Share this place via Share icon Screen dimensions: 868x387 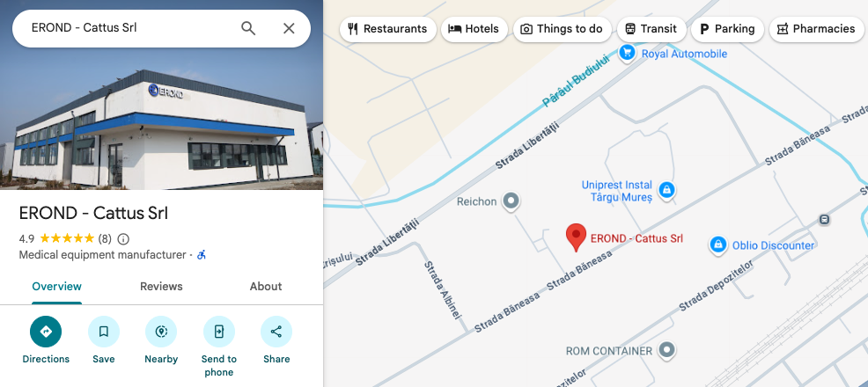coord(276,332)
